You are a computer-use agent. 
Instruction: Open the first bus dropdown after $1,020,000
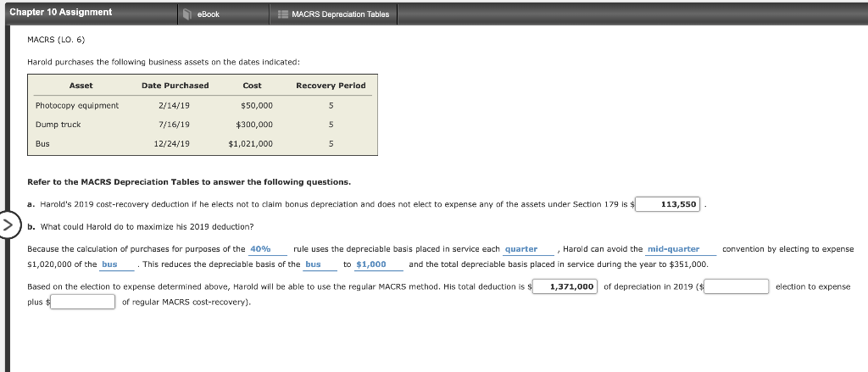pos(117,264)
